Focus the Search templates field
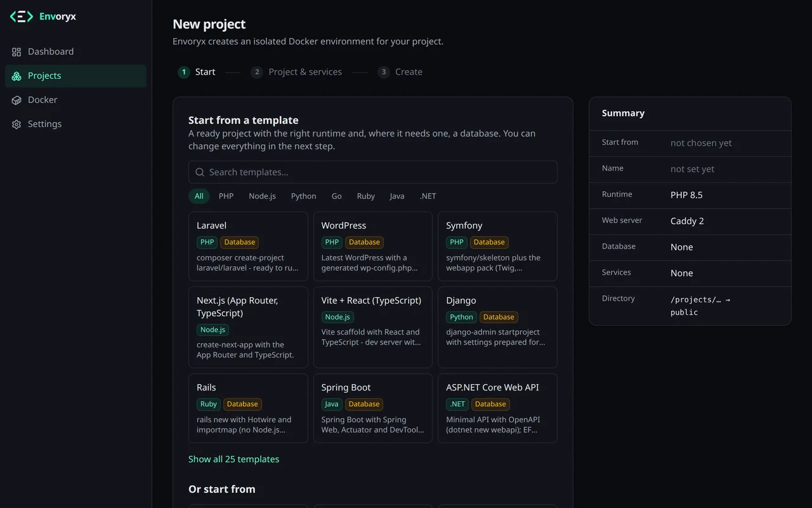 tap(373, 172)
